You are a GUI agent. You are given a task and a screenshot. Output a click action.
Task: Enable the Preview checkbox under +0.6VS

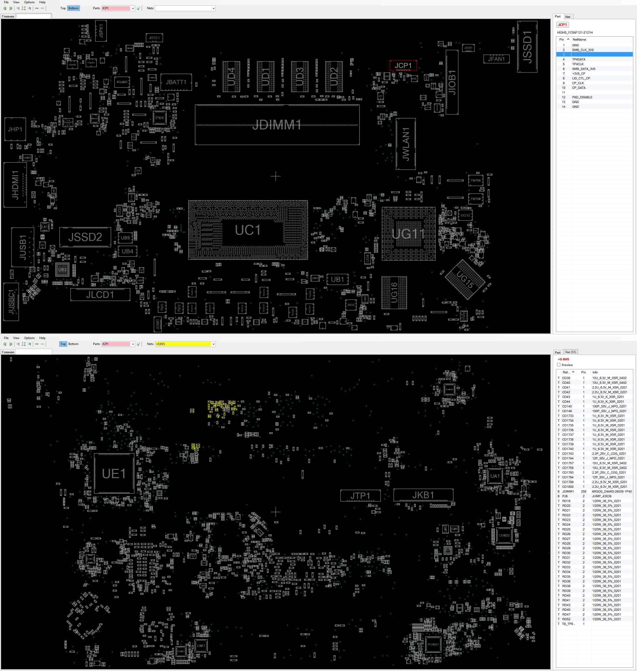coord(559,365)
